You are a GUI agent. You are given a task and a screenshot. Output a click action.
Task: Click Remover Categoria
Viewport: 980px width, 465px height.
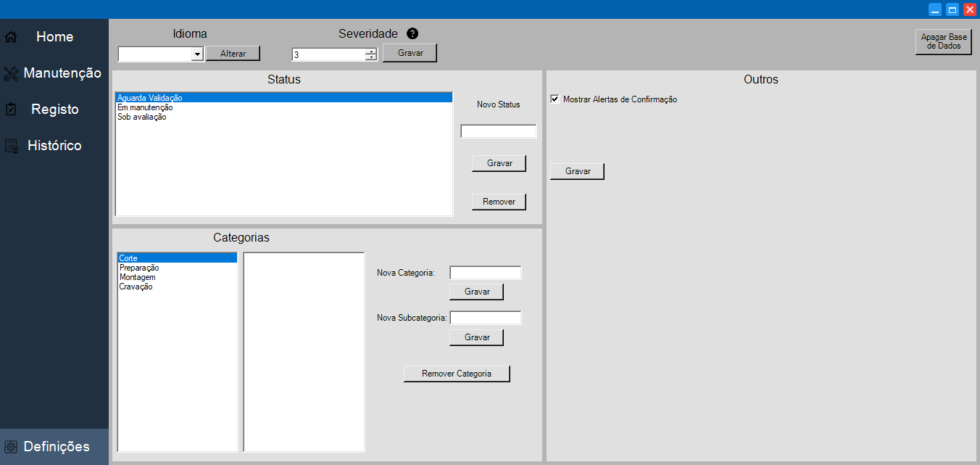click(457, 373)
